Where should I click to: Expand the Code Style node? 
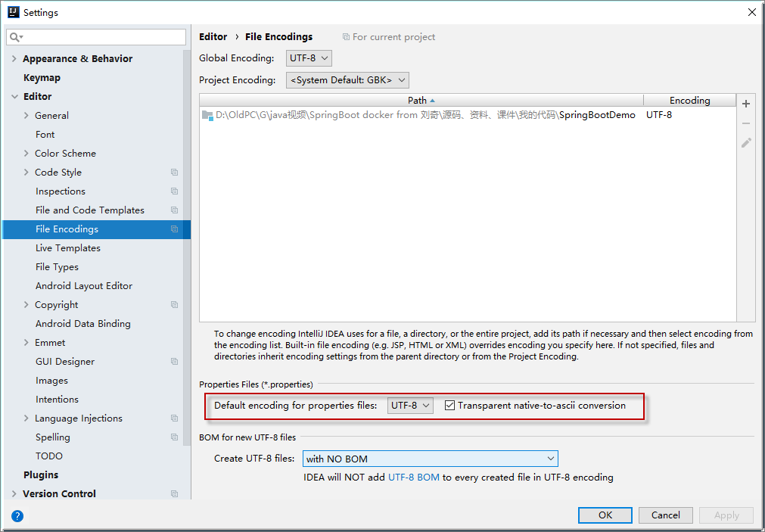tap(26, 173)
